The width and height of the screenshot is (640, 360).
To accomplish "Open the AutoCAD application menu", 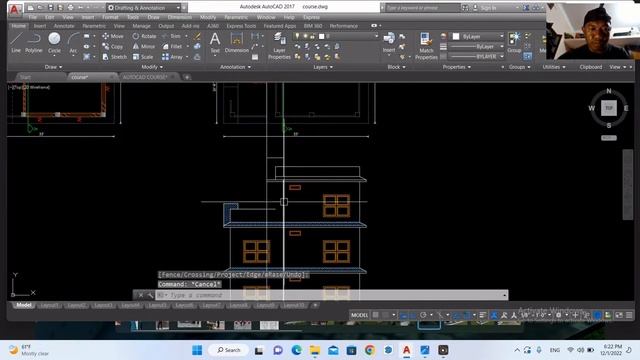I will pos(15,9).
